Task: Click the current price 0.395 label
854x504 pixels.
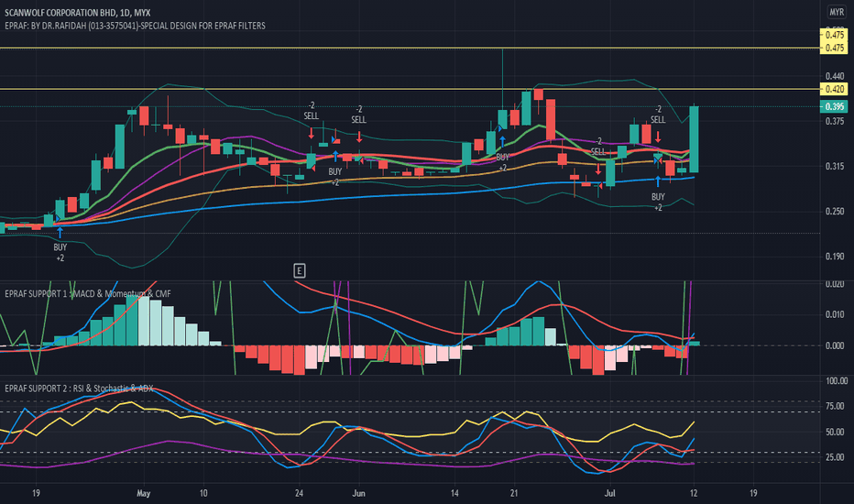Action: coord(834,106)
